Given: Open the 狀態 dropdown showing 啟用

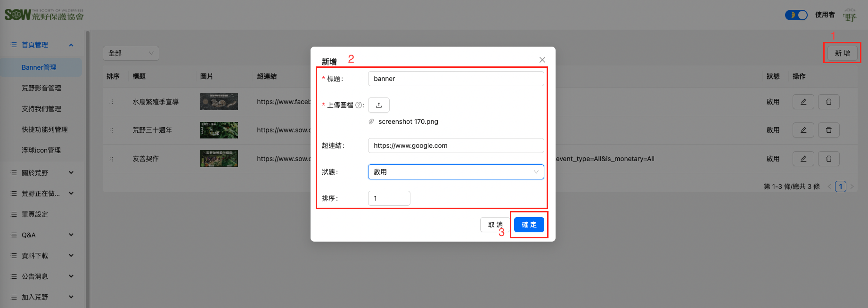Looking at the screenshot, I should [455, 172].
